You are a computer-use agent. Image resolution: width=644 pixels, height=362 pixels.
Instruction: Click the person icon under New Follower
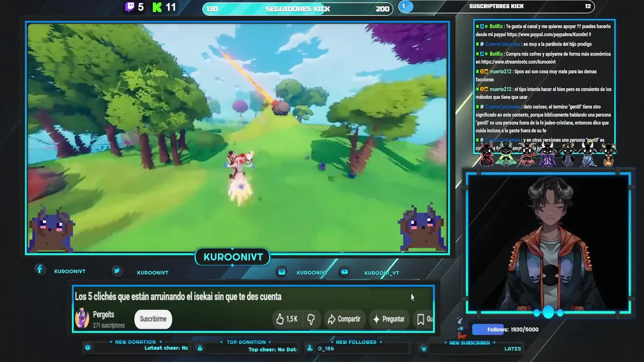click(x=310, y=348)
